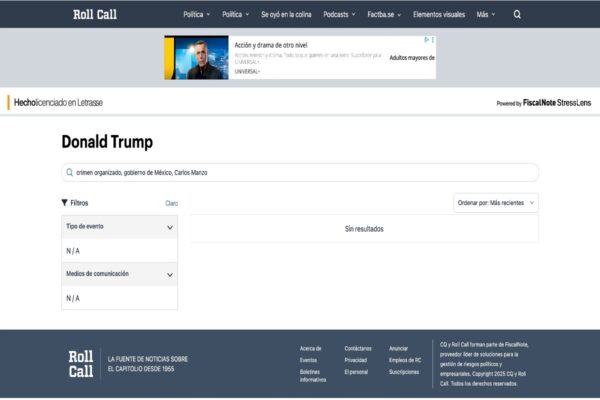Screen dimensions: 600x400
Task: Click N/A under Tipo de evento
Action: coord(73,251)
